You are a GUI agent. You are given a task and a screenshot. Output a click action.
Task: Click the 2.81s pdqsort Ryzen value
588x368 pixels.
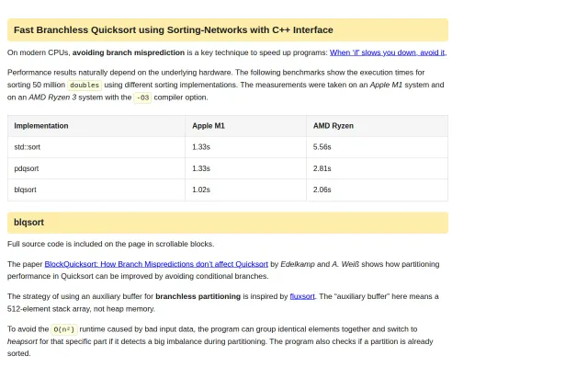(322, 168)
